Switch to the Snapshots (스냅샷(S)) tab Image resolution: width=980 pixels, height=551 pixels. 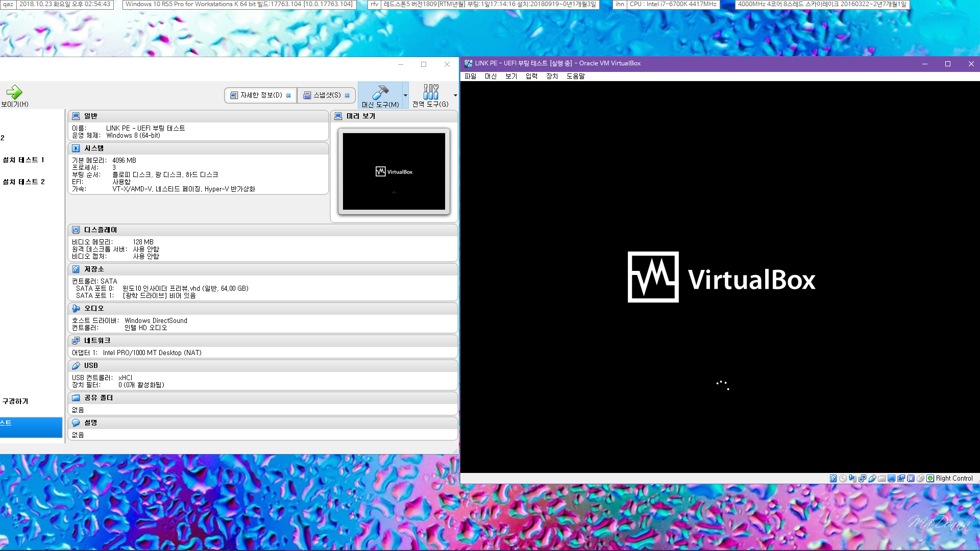point(326,95)
